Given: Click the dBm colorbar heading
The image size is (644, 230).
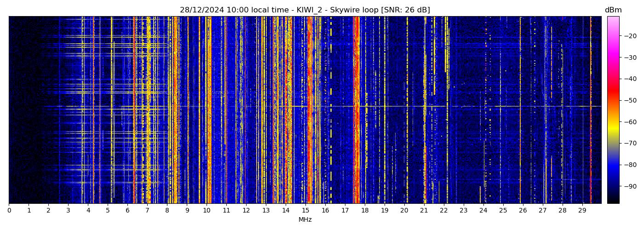Looking at the screenshot, I should [x=613, y=10].
